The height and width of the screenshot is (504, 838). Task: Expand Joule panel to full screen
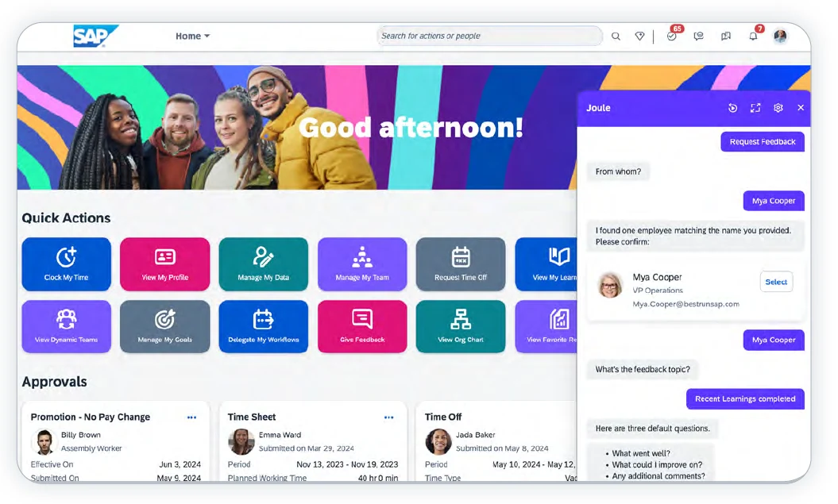755,108
